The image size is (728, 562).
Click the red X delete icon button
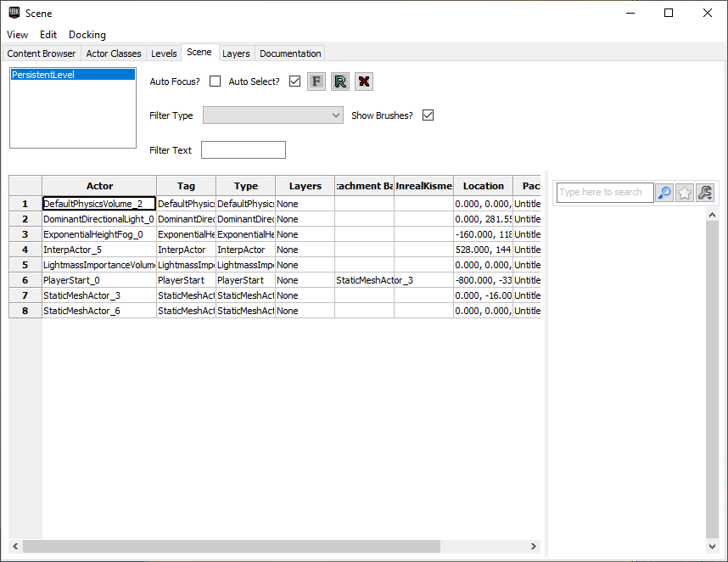tap(364, 81)
